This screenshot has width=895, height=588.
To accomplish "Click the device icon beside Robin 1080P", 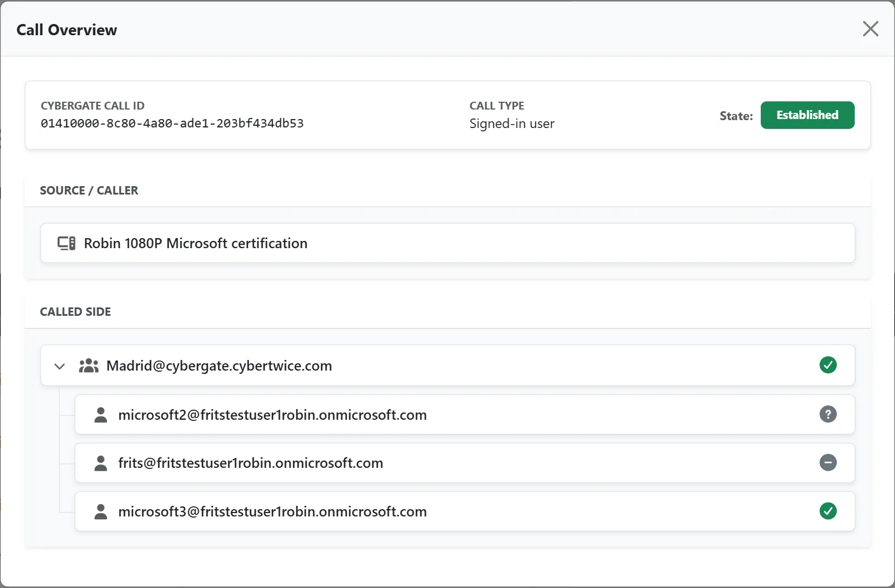I will pyautogui.click(x=67, y=243).
